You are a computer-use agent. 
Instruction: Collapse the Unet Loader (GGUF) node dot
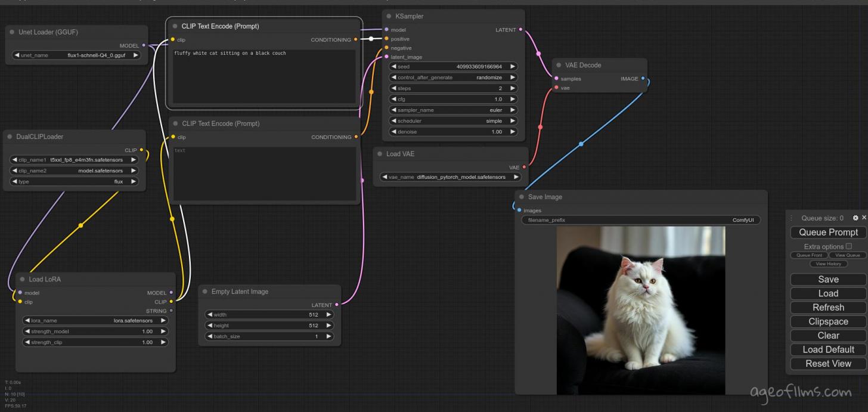pos(12,32)
